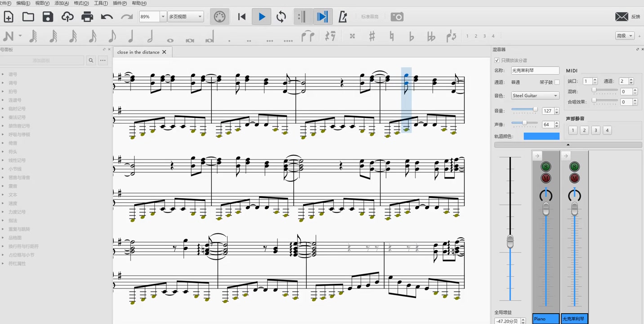
Task: Open the 视图(V) menu
Action: [x=42, y=3]
